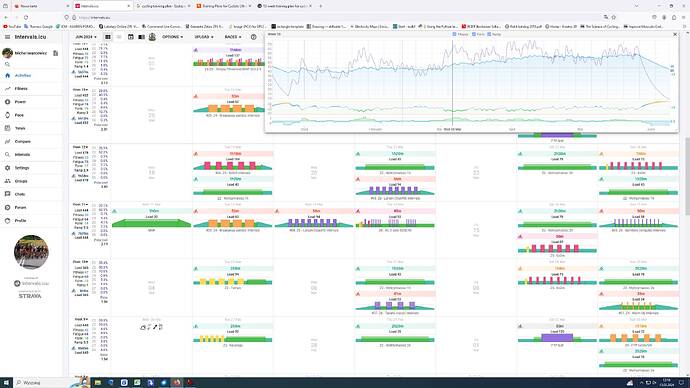Open the Forum icon
The image size is (690, 388).
click(7, 207)
